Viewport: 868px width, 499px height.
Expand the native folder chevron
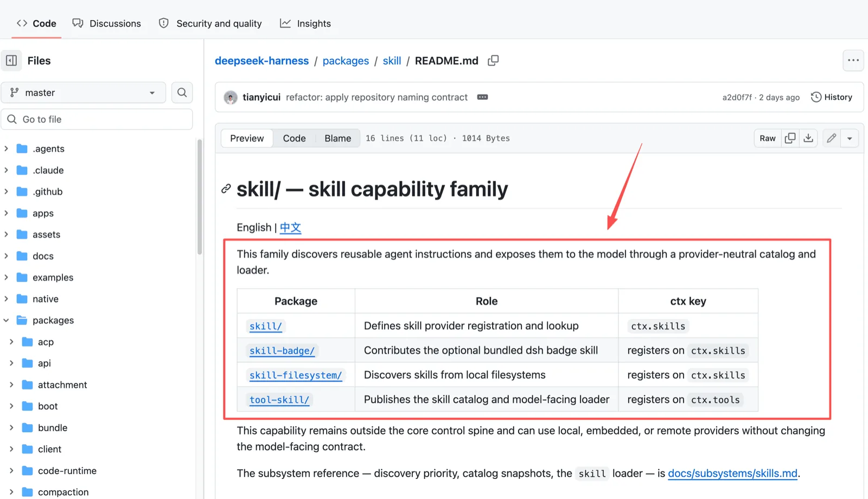(x=7, y=299)
